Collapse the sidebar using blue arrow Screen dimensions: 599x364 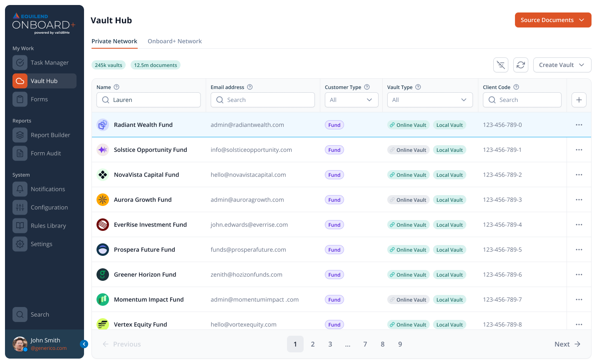point(84,344)
